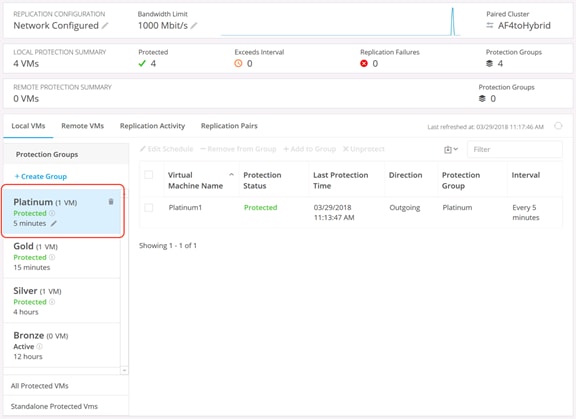Edit the 1000 Mbit/s bandwidth limit pencil
Viewport: 576px width, 419px height.
click(x=194, y=25)
